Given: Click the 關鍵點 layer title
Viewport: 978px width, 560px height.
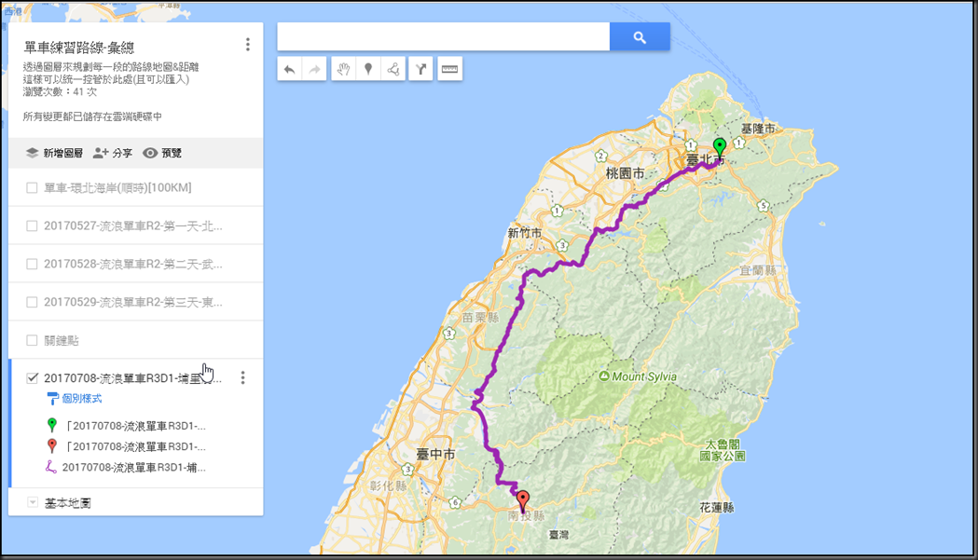Looking at the screenshot, I should 62,340.
